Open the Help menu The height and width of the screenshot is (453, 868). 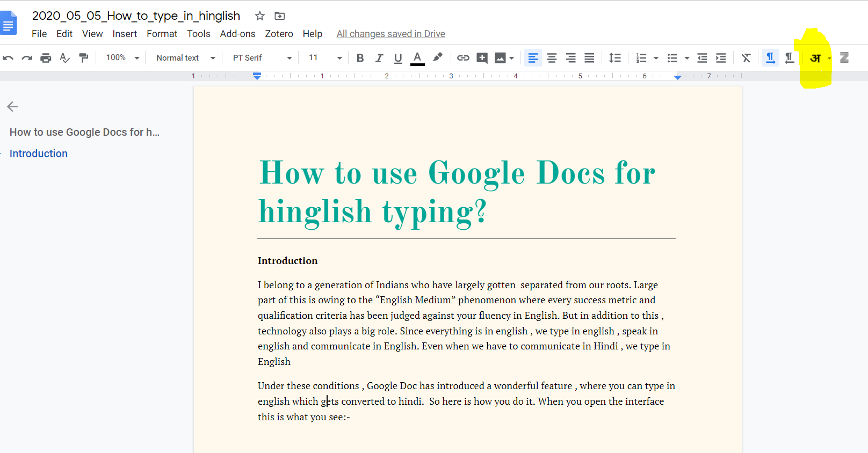click(312, 34)
